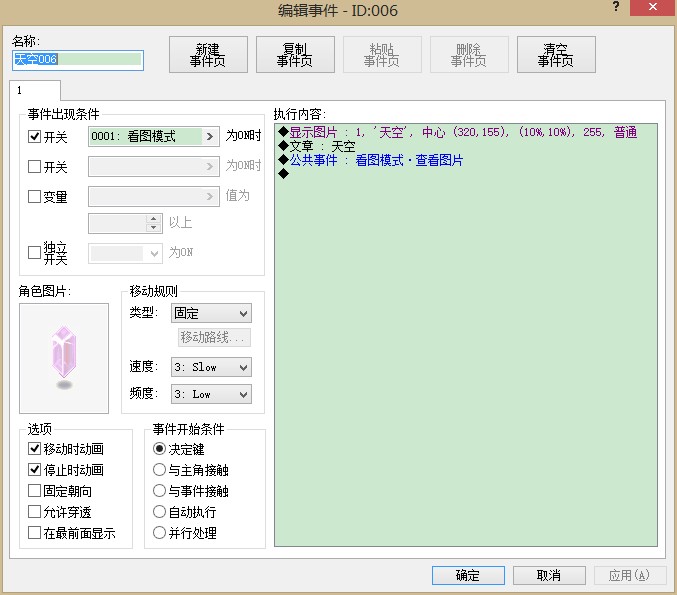Close the 编辑事件 dialog window
Image resolution: width=677 pixels, height=595 pixels.
[653, 7]
